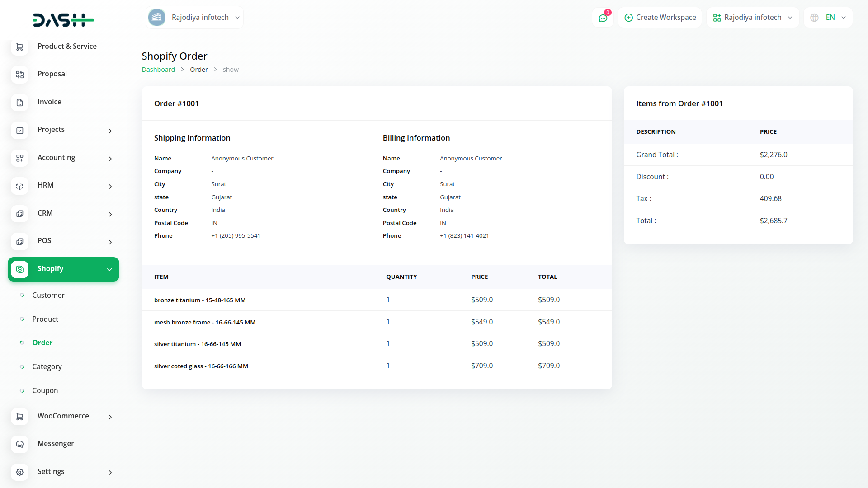
Task: Click the Product & Service cart icon
Action: pos(19,47)
